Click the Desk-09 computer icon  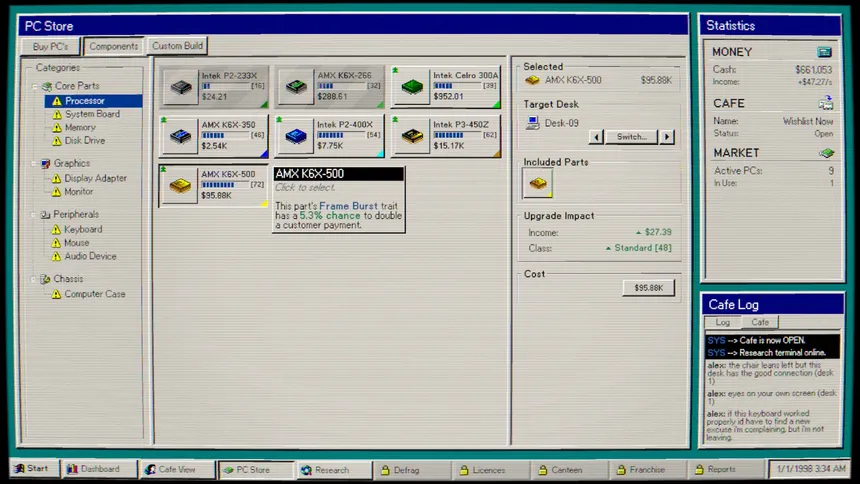point(532,123)
